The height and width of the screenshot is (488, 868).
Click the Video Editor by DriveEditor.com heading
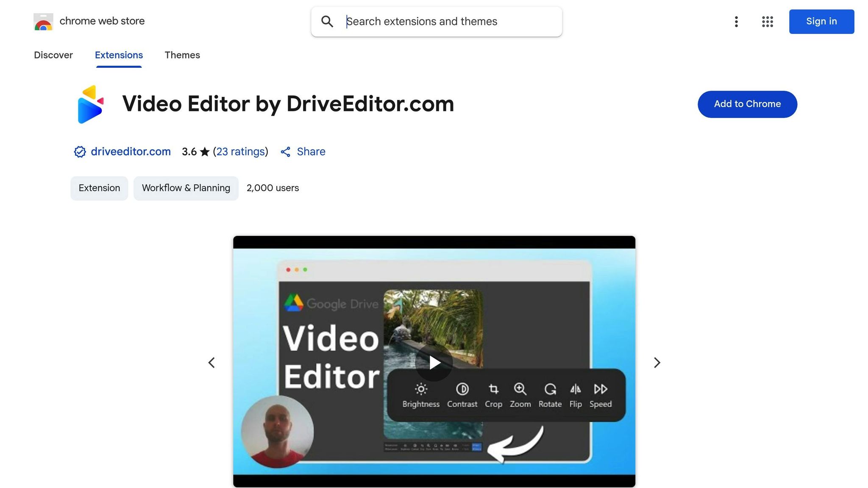(x=288, y=104)
